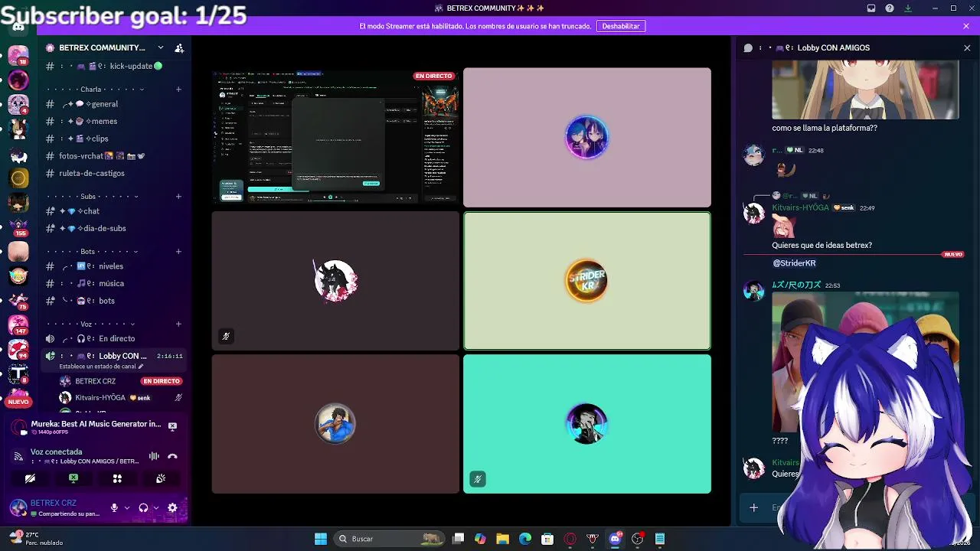
Task: Click the Deshabilitar streamer mode button
Action: 620,26
